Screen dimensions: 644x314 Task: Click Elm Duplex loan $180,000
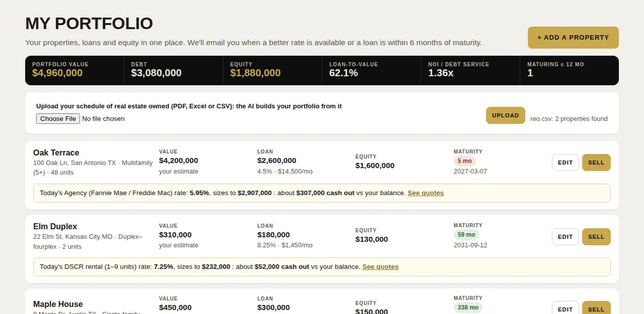(274, 235)
